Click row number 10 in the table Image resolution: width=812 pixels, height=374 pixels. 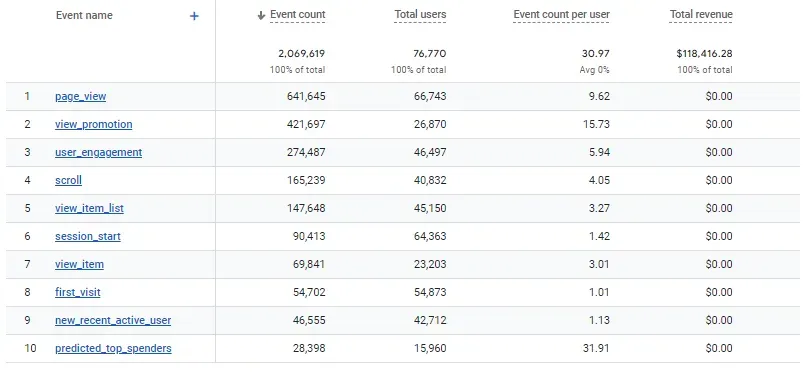(x=30, y=348)
